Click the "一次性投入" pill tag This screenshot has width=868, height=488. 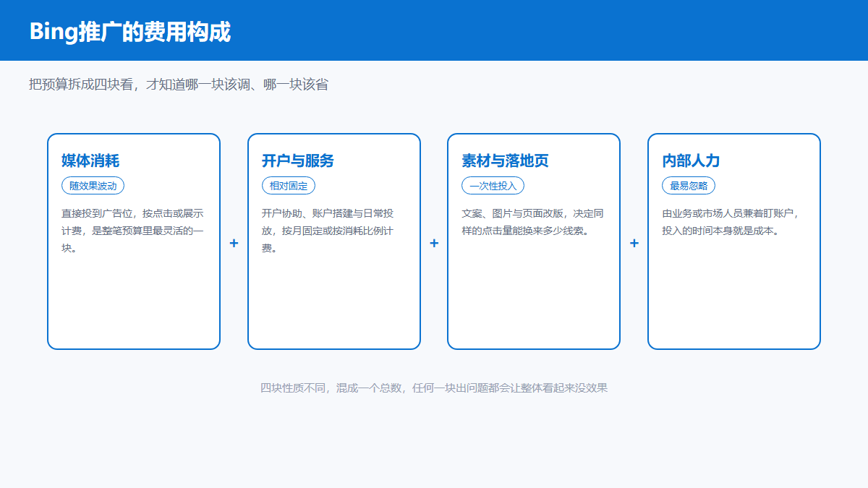493,186
